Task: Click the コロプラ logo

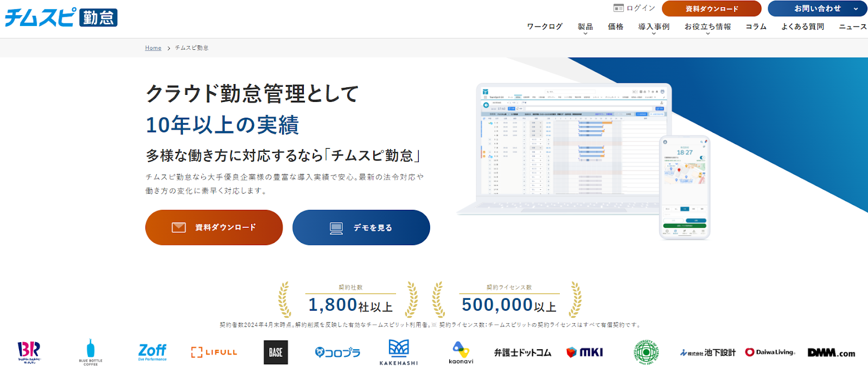Action: click(337, 352)
